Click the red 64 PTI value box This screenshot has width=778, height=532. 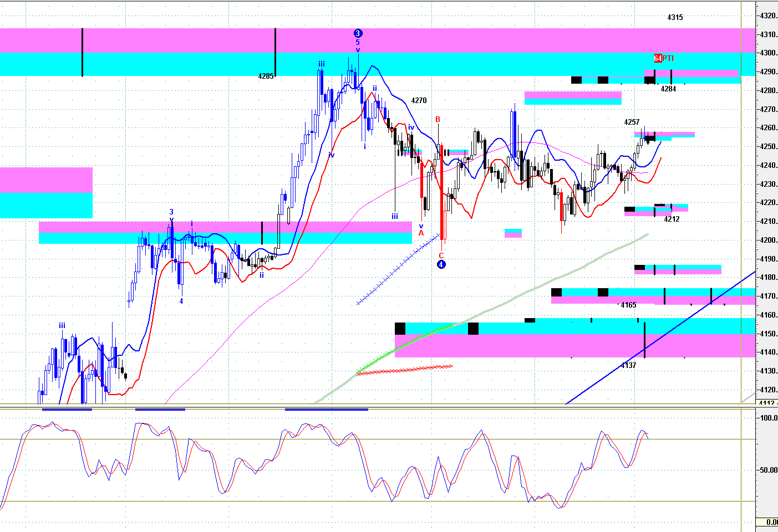tap(658, 58)
